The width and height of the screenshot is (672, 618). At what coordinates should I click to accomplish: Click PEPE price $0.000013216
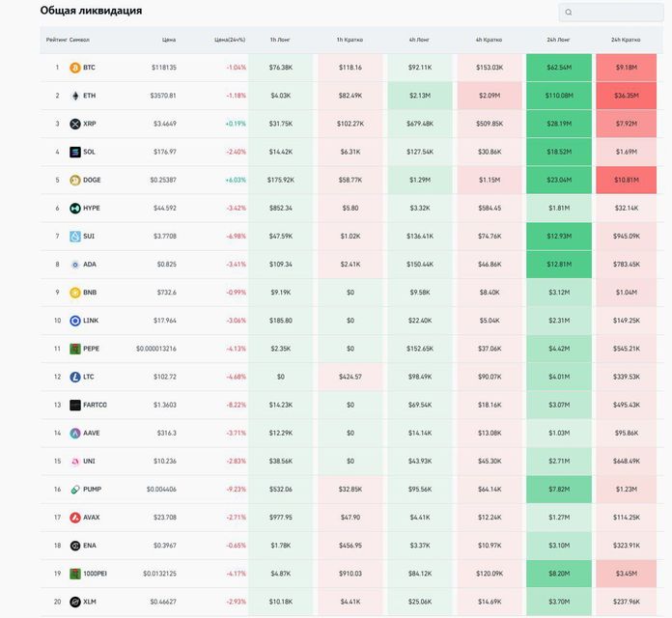click(x=156, y=349)
